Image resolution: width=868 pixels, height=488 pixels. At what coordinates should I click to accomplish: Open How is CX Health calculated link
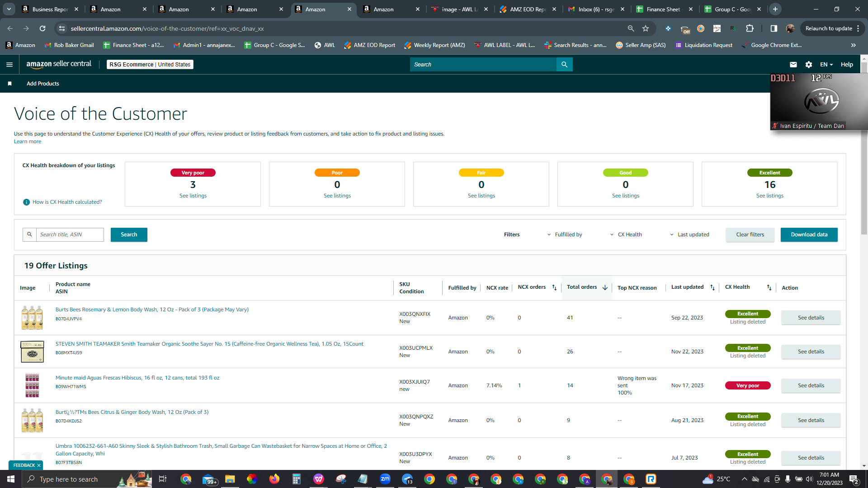pyautogui.click(x=67, y=202)
